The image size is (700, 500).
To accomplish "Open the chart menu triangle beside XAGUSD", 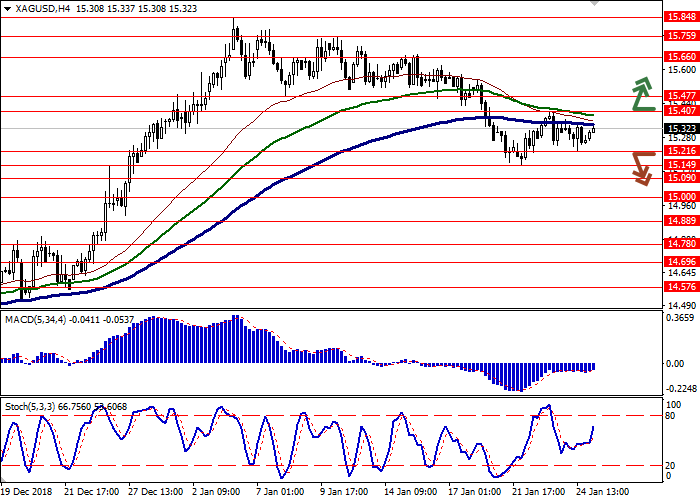I will 5,8.
